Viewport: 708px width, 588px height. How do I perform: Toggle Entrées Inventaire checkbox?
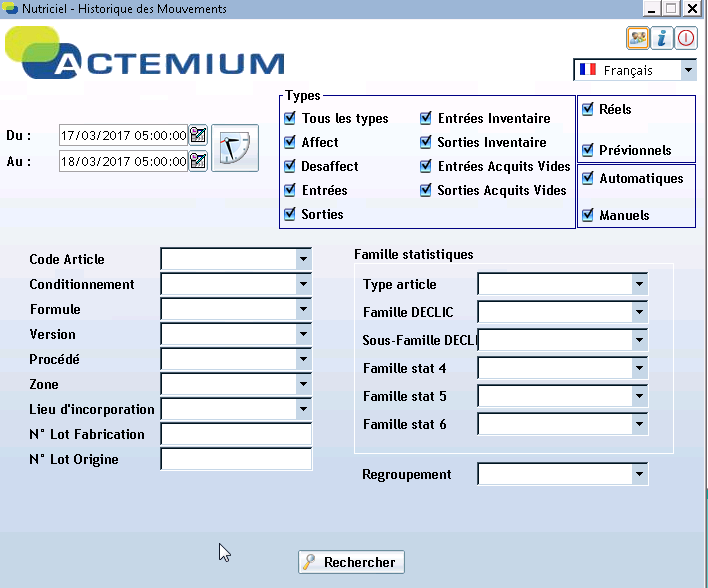click(x=426, y=118)
